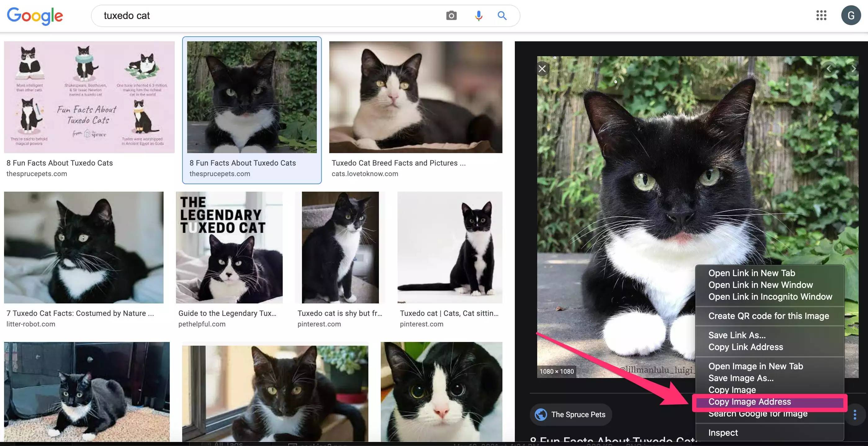Click the microphone voice search icon
The height and width of the screenshot is (446, 868).
[x=479, y=16]
